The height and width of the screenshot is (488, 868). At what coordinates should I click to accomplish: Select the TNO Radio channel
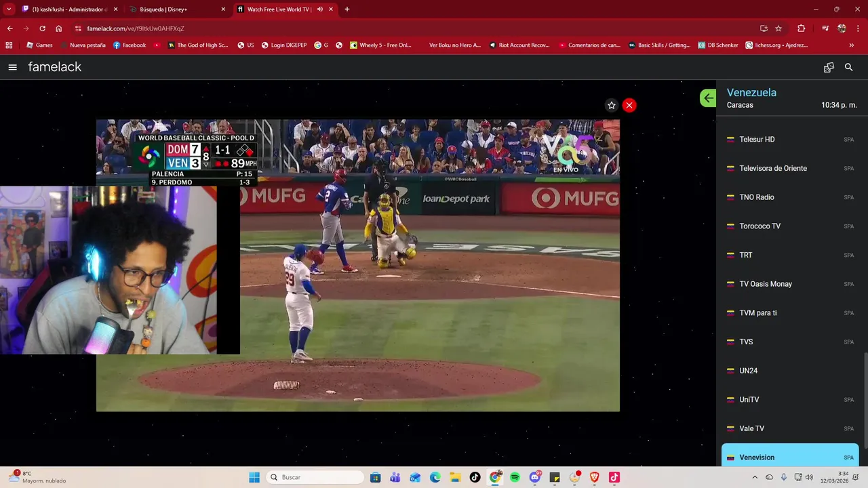coord(790,197)
